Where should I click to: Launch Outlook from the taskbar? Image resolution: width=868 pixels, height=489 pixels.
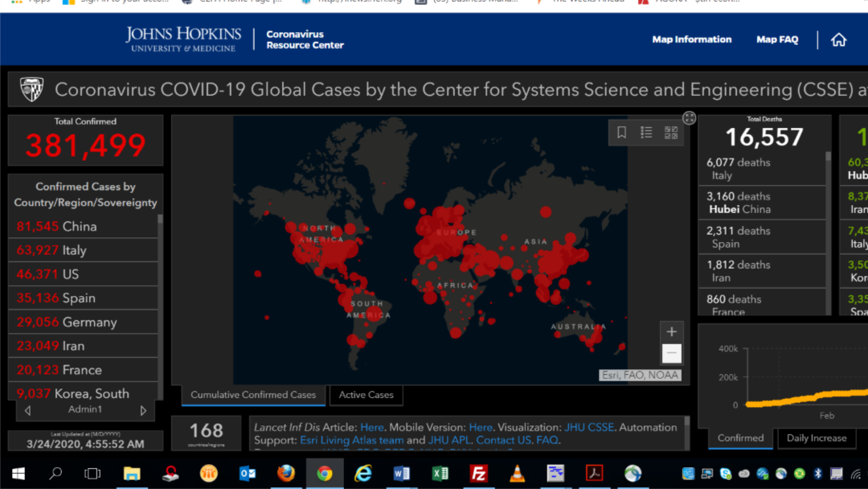(x=248, y=474)
